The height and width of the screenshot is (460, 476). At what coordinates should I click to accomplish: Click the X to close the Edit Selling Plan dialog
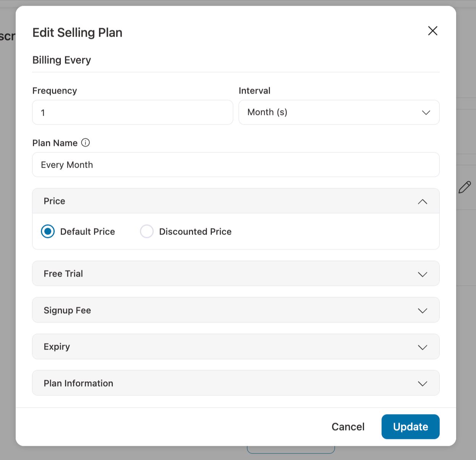pos(432,31)
